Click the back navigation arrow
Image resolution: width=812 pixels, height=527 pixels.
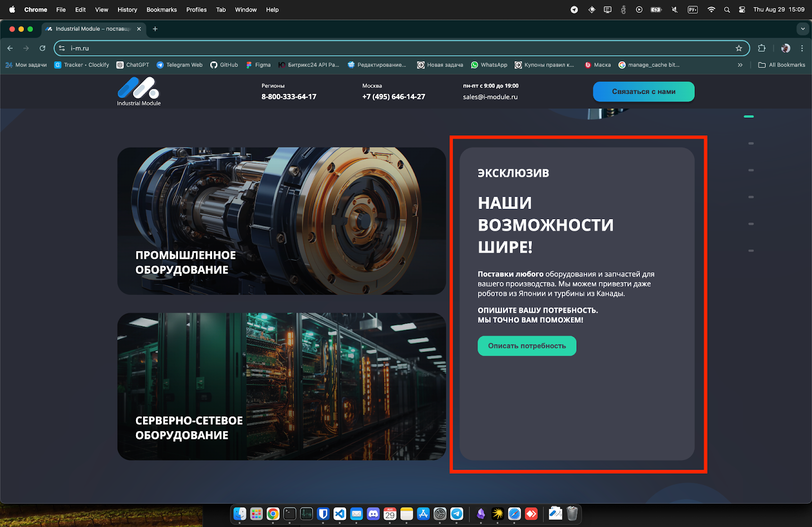10,48
